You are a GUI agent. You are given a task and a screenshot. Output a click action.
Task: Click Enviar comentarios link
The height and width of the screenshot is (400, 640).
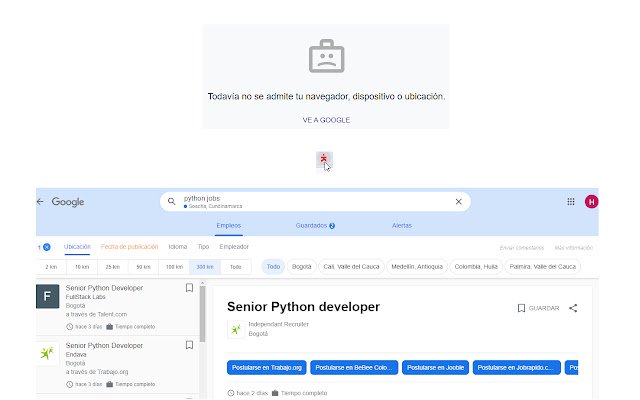pyautogui.click(x=522, y=248)
